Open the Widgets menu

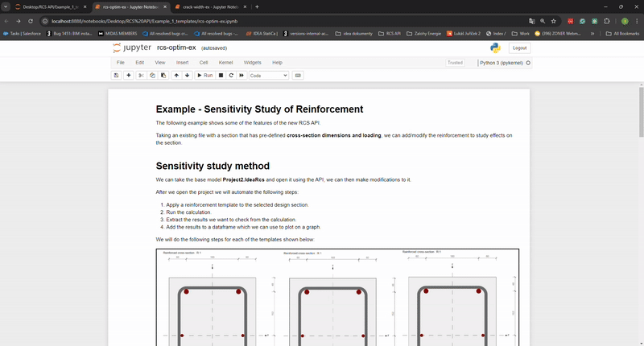[252, 62]
